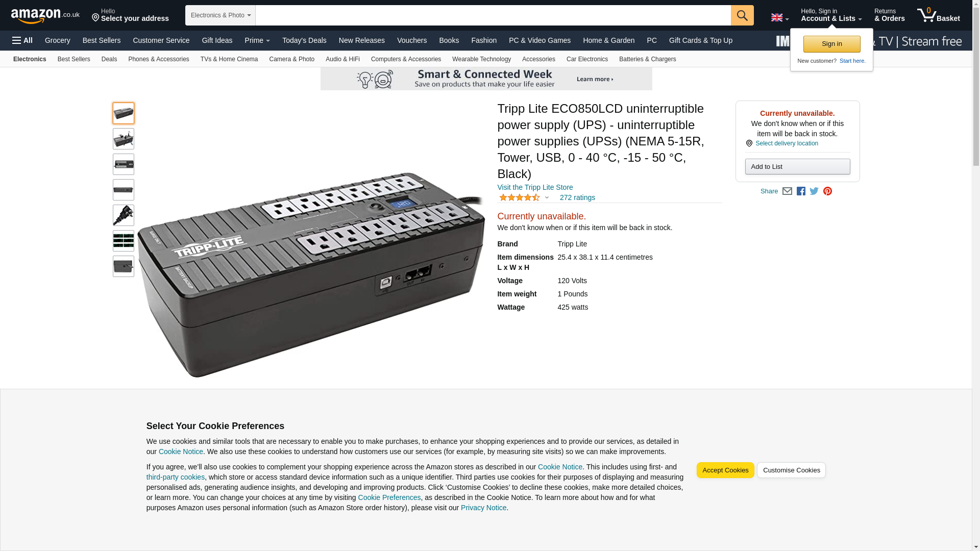The width and height of the screenshot is (980, 551).
Task: Open Customise Cookies options
Action: point(791,470)
